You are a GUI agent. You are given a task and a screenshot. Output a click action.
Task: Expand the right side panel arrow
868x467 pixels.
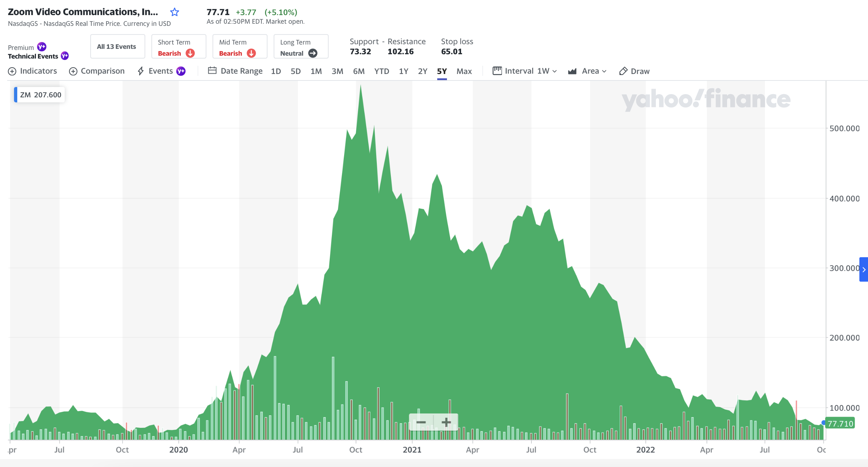pos(864,269)
